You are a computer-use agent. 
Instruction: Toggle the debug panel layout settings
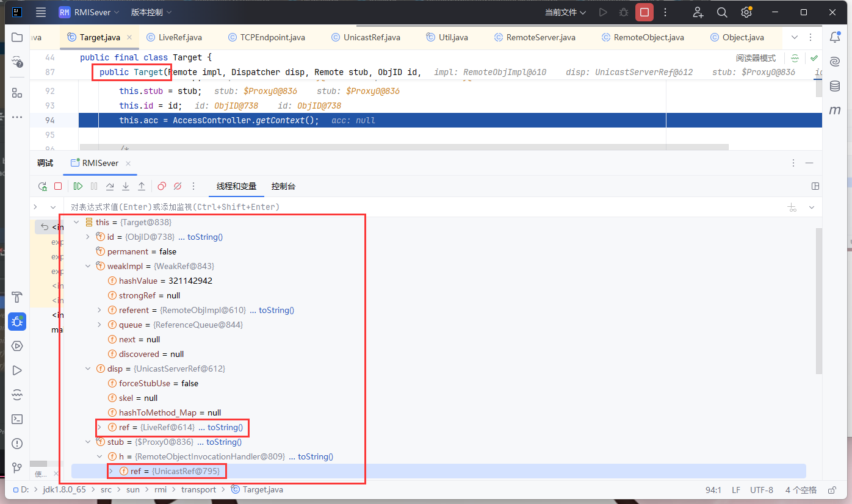(x=815, y=186)
